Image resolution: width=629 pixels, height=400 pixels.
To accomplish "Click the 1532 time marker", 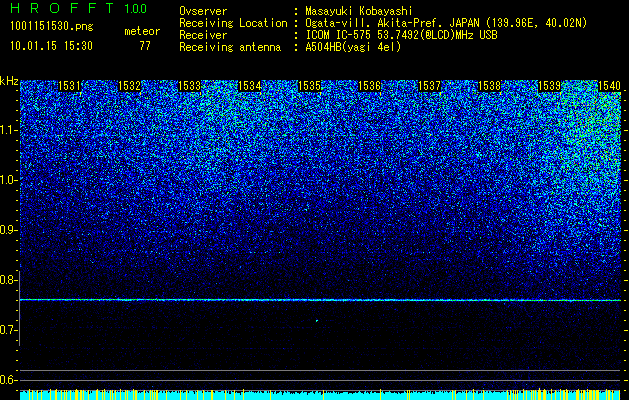I will pos(129,86).
